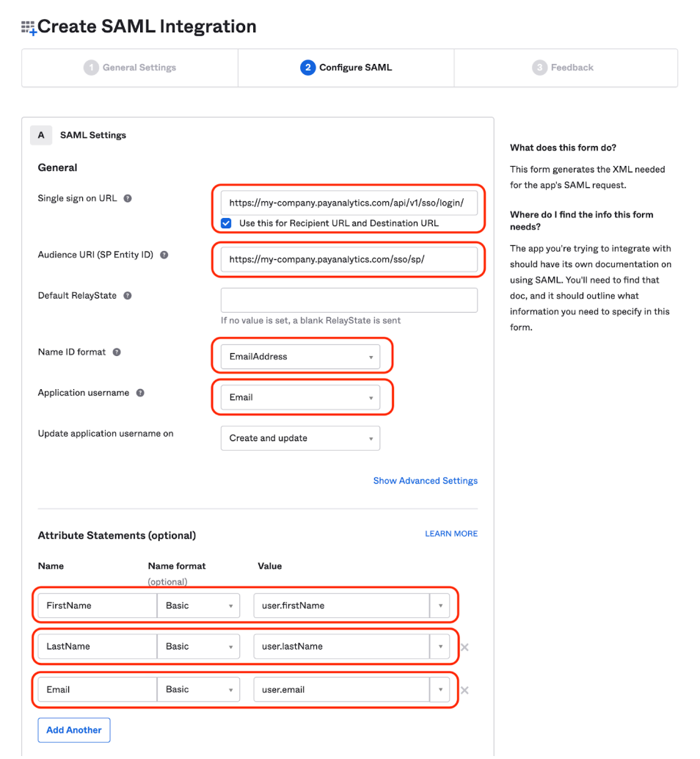Expand value dropdown arrow for user.email
Viewport: 700px width, 759px height.
(440, 690)
